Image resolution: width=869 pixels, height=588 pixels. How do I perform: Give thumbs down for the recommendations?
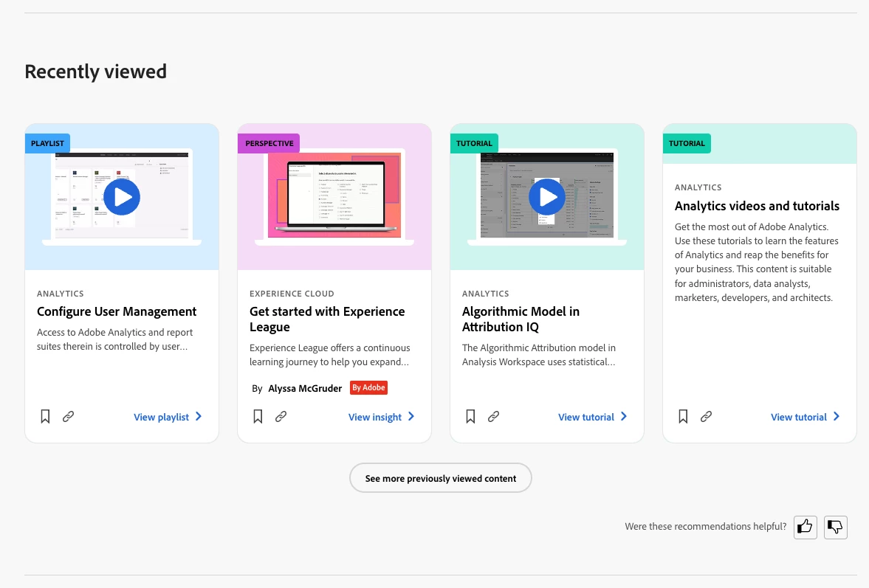click(835, 527)
